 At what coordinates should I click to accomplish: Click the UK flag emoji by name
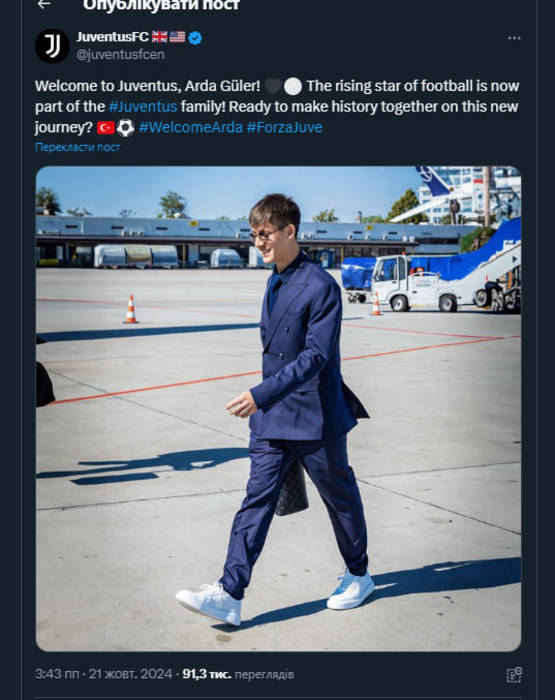(x=159, y=37)
